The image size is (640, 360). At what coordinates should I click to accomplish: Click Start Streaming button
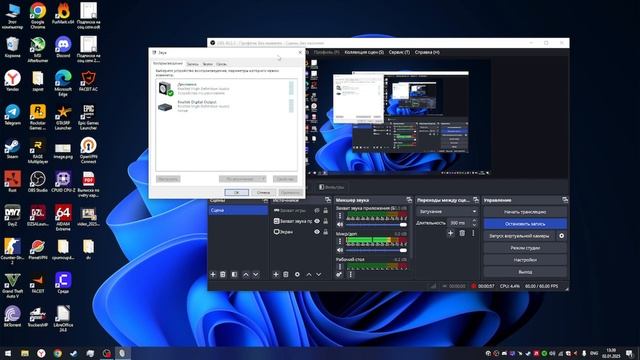[x=525, y=212]
